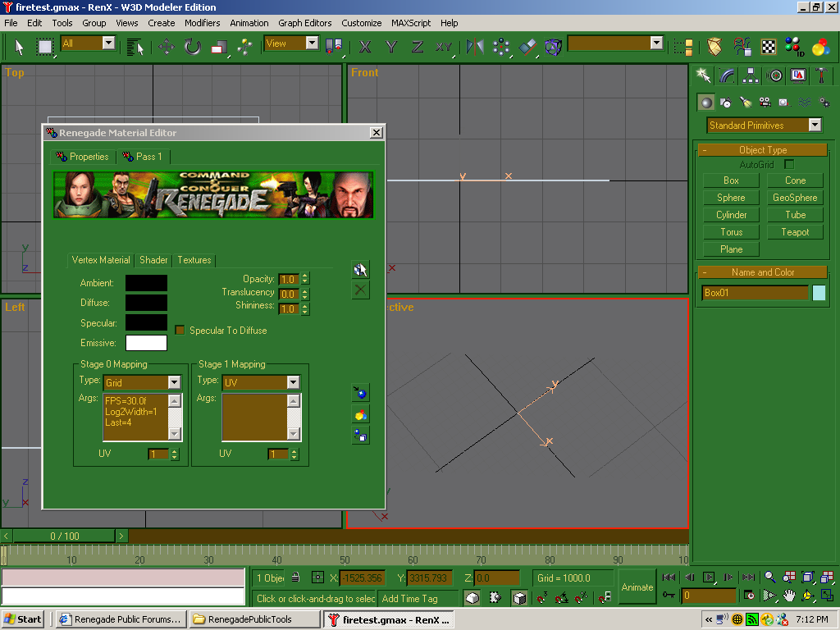Screen dimensions: 840x630
Task: Open the Modifiers menu
Action: click(202, 23)
